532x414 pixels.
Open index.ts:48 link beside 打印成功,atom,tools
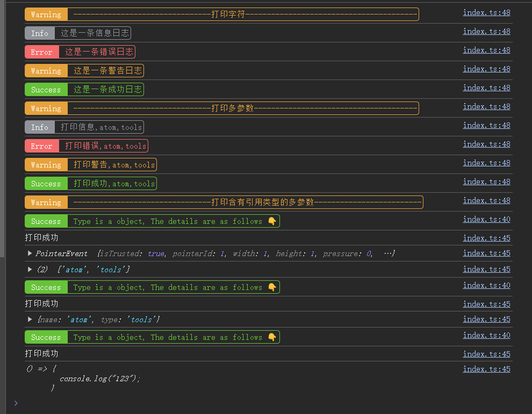click(x=486, y=182)
